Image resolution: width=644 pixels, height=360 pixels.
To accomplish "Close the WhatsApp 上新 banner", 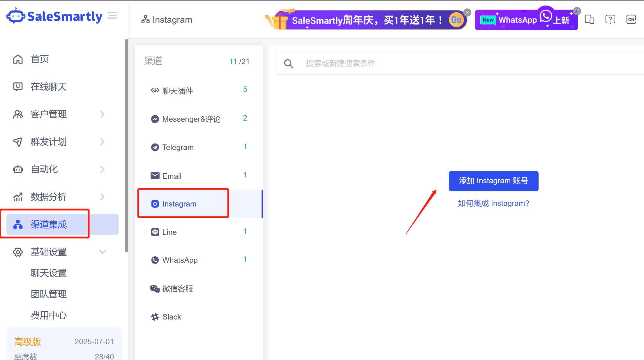I will 577,11.
